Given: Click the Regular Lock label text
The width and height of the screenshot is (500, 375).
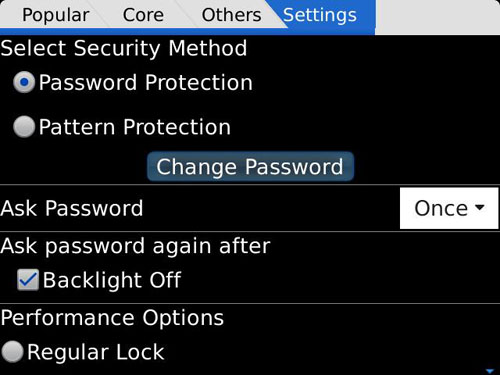Looking at the screenshot, I should click(96, 352).
